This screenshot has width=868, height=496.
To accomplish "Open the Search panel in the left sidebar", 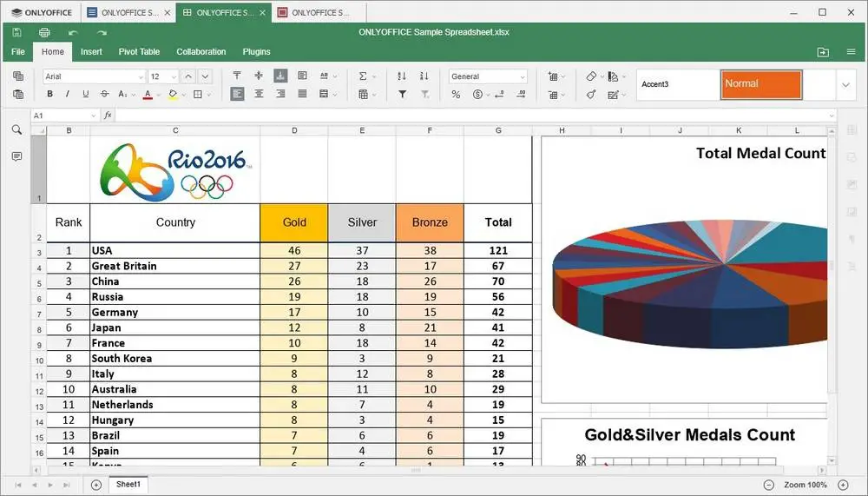I will click(x=17, y=129).
